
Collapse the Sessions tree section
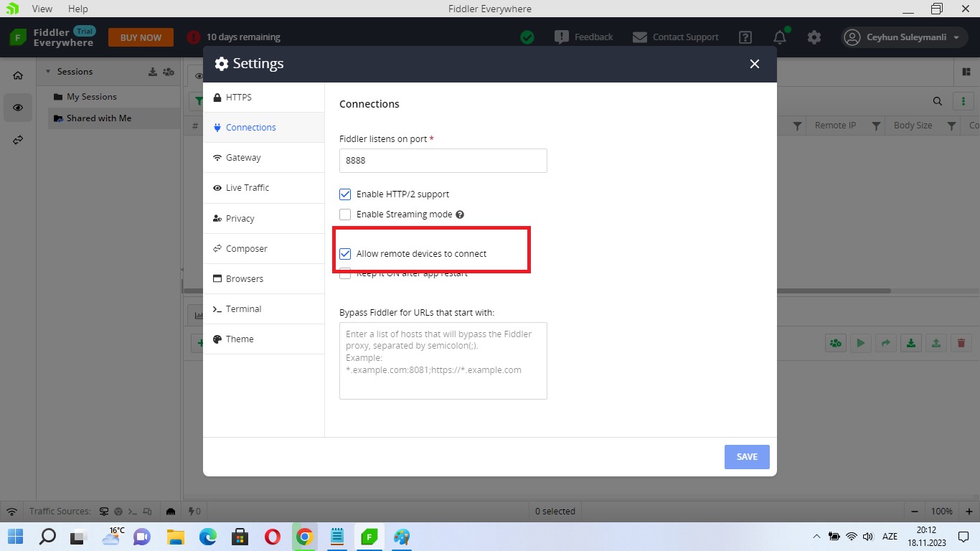[48, 72]
